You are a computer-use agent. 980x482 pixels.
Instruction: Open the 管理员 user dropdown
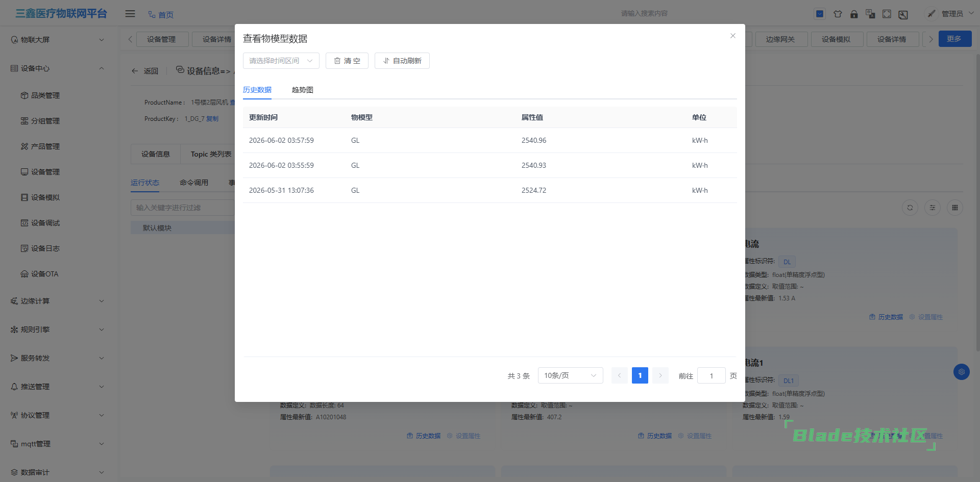(x=958, y=14)
